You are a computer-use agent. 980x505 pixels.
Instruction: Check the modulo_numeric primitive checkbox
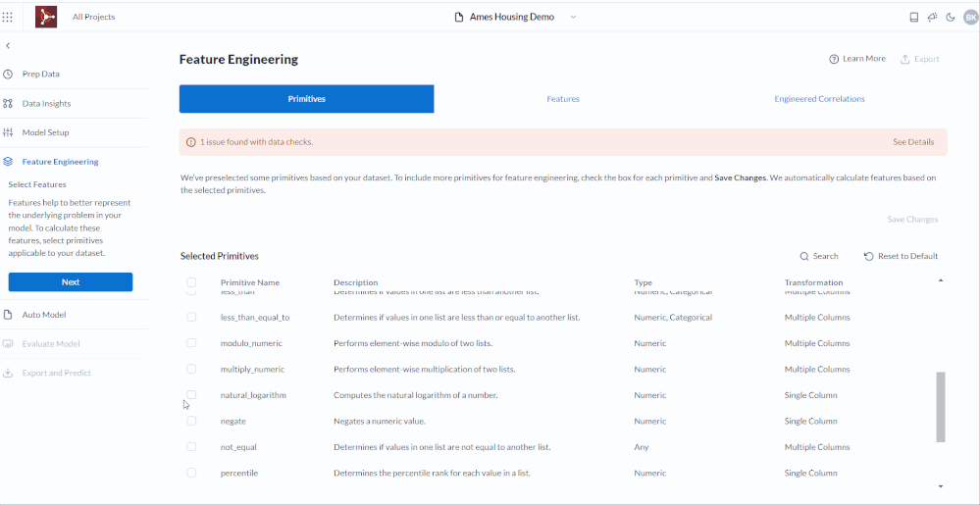[191, 343]
